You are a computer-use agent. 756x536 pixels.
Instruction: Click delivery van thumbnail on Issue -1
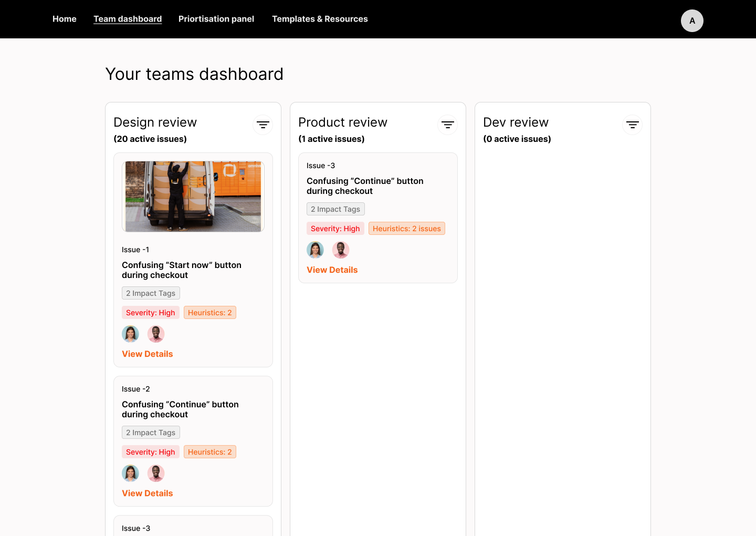[x=193, y=197]
